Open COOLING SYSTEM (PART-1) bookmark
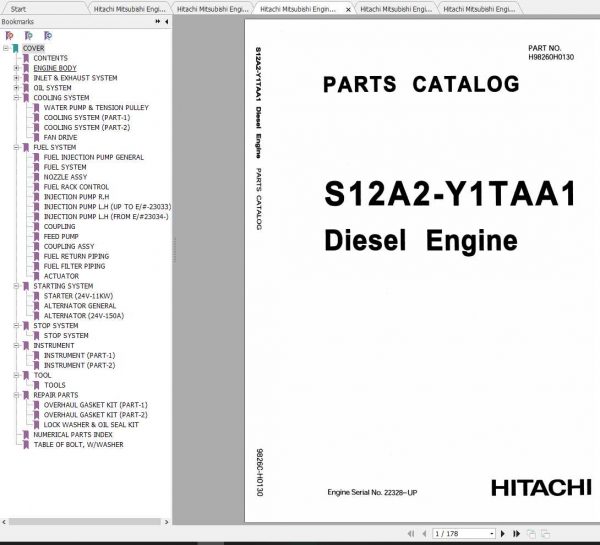This screenshot has height=545, width=600. coord(87,117)
